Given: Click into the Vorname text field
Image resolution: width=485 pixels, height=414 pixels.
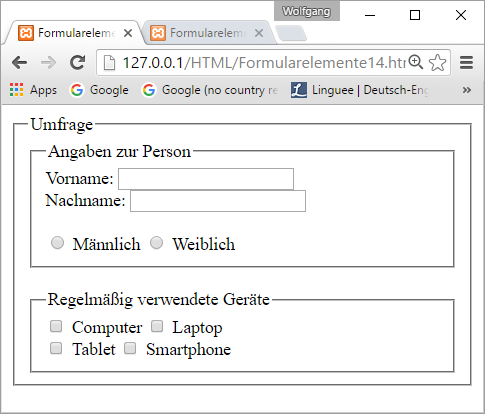Looking at the screenshot, I should click(206, 179).
